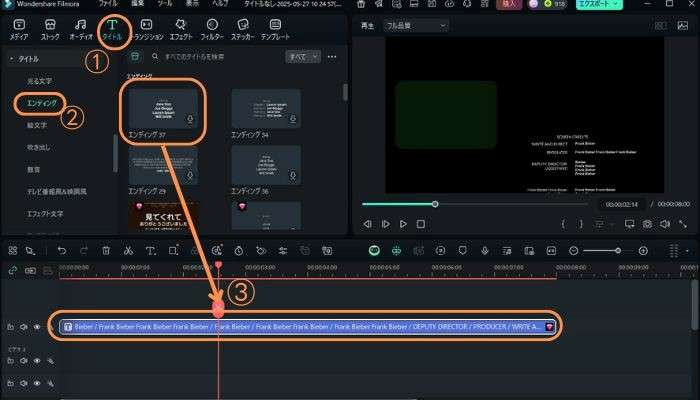This screenshot has height=400, width=700.
Task: Step forward one frame in preview
Action: [x=385, y=224]
